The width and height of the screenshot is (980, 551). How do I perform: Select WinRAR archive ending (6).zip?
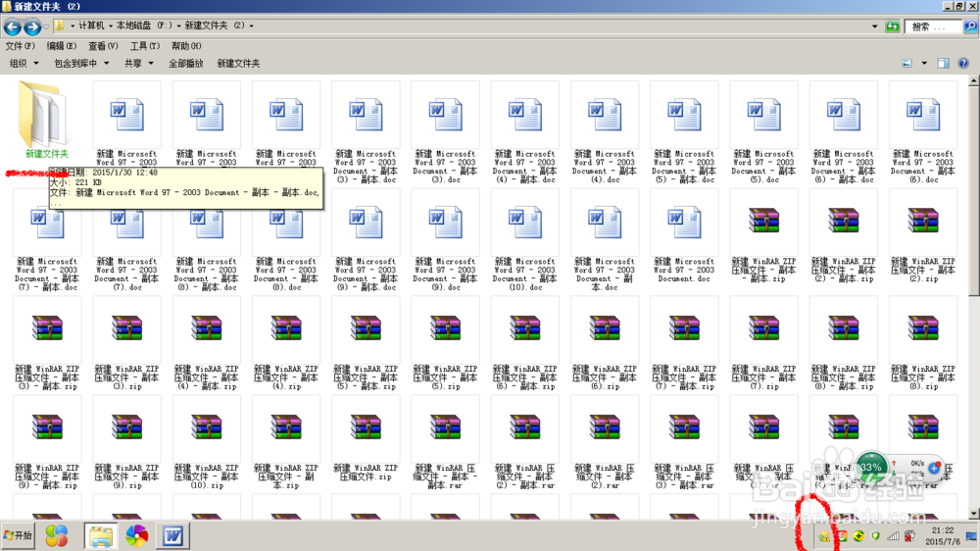[x=605, y=344]
